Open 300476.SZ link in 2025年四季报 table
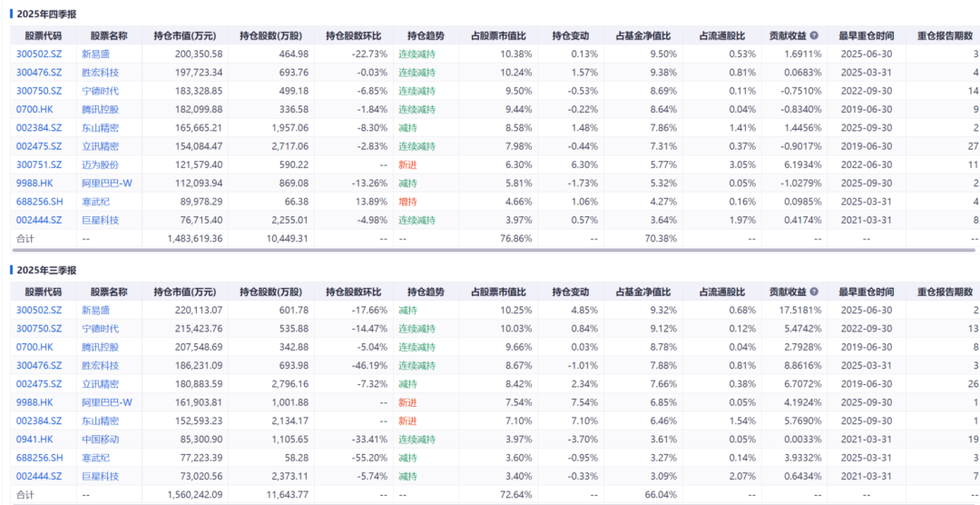980x505 pixels. (x=38, y=73)
